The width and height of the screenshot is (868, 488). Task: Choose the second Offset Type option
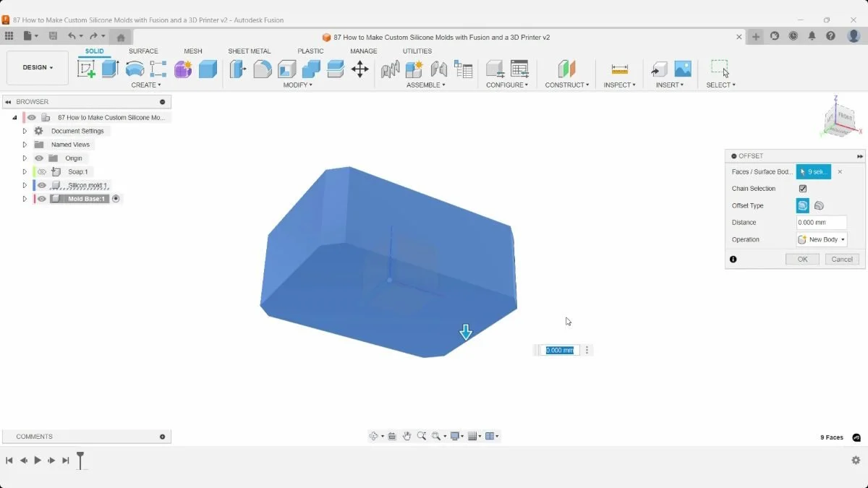coord(819,205)
